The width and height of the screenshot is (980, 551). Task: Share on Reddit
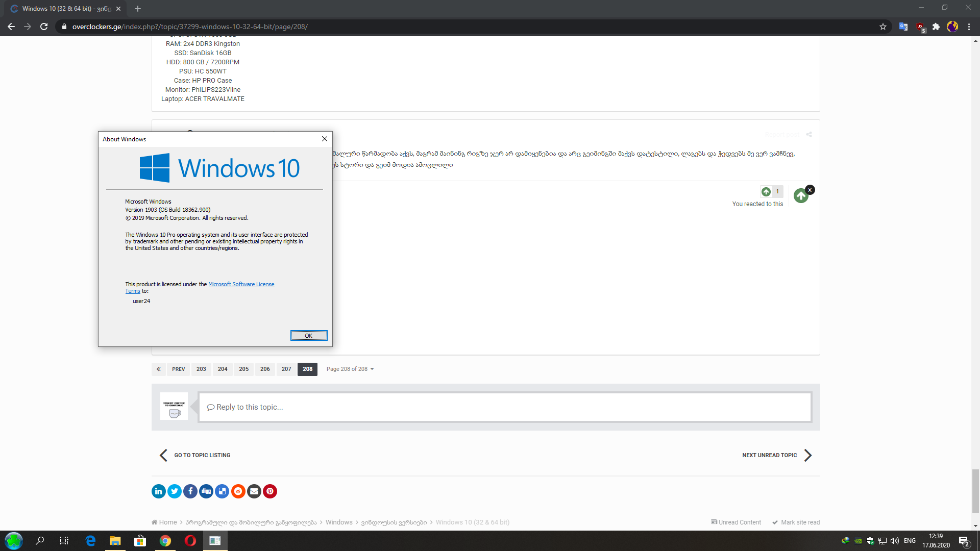click(238, 491)
